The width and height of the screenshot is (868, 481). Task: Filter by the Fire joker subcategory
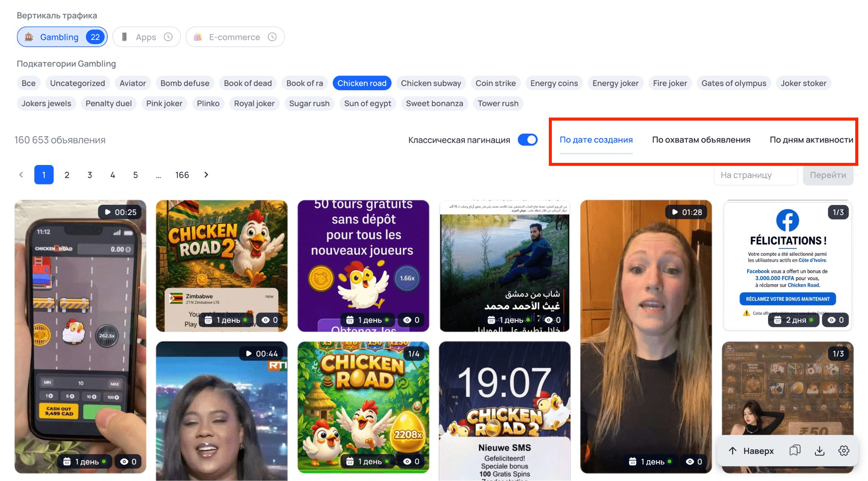670,83
